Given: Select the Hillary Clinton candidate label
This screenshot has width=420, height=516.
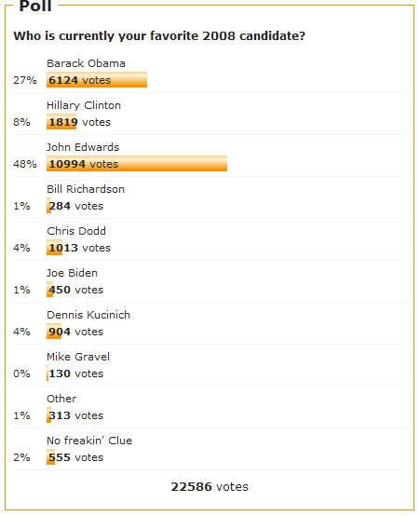Looking at the screenshot, I should [84, 105].
